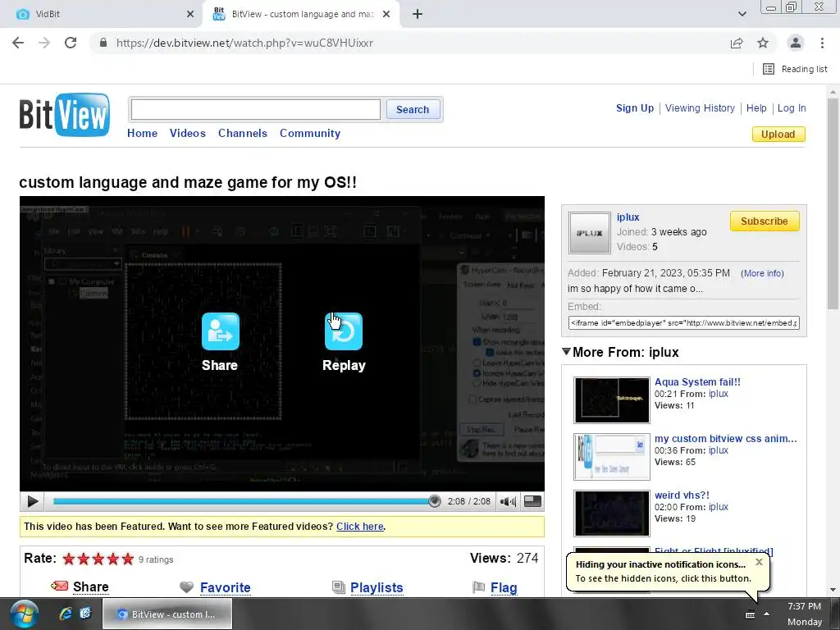Click the Share envelope icon below video
This screenshot has height=630, width=840.
[x=59, y=586]
